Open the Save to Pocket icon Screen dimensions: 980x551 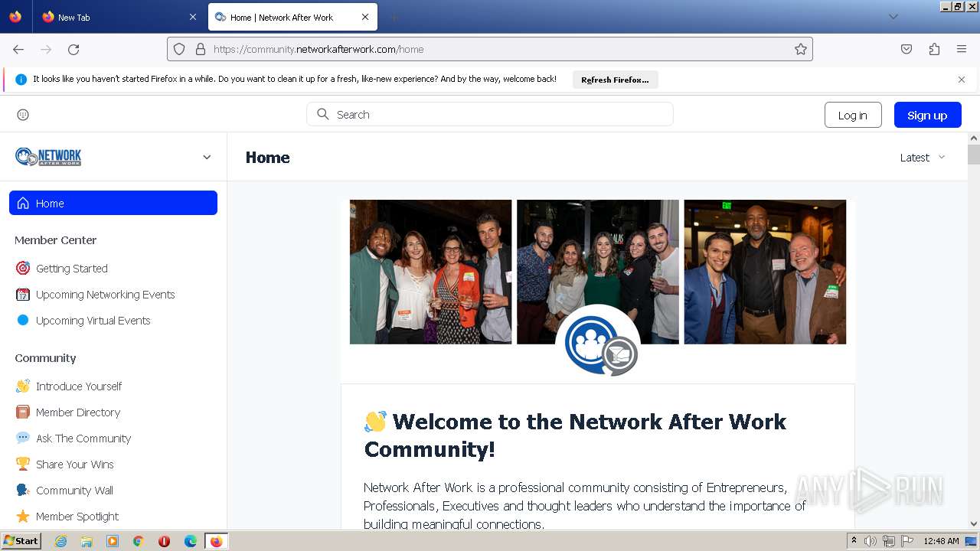(x=906, y=49)
